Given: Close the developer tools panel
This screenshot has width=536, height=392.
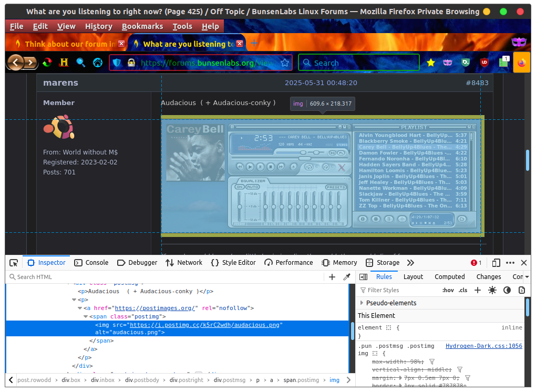Looking at the screenshot, I should click(x=524, y=263).
